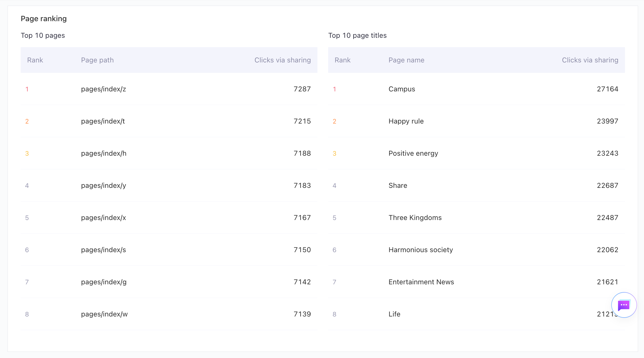Select the 7167 clicks value

tap(302, 218)
